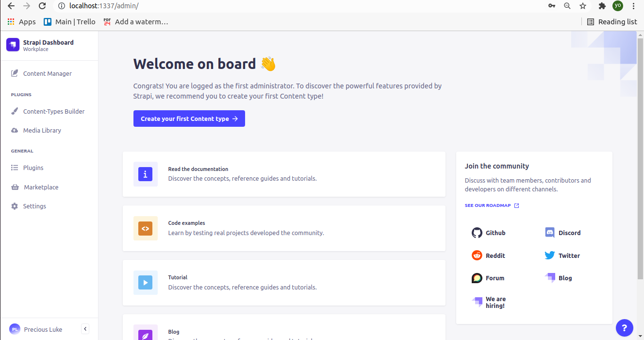Open the Discord community link
This screenshot has height=340, width=644.
[563, 233]
